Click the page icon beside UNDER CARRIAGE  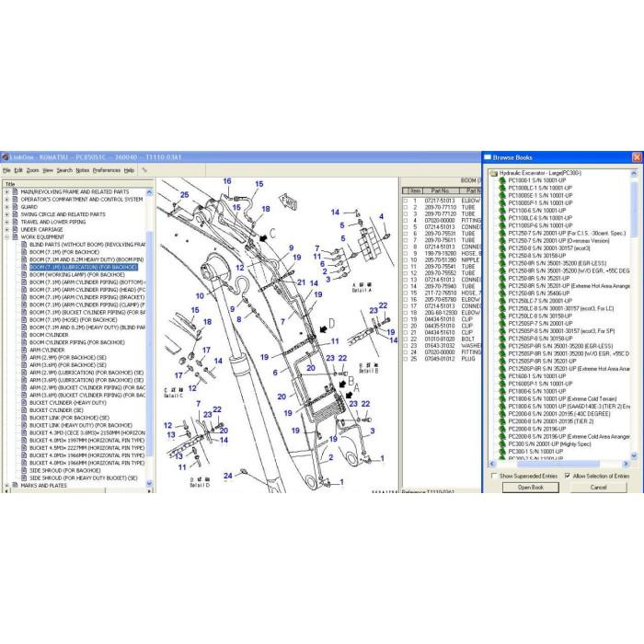[x=16, y=230]
